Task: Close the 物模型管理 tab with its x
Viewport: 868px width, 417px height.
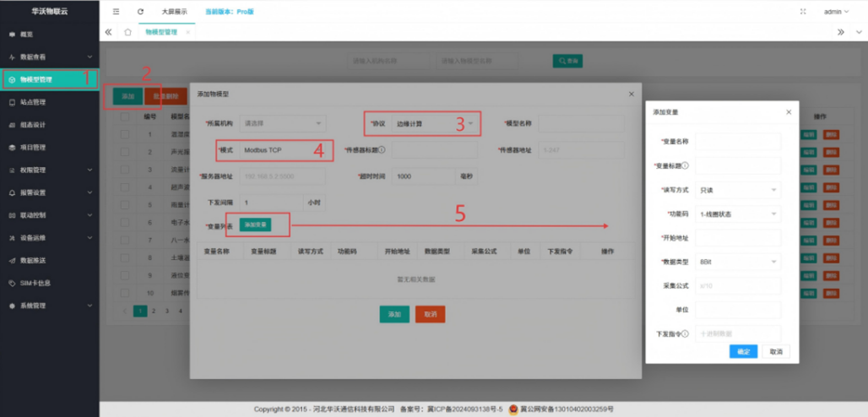Action: [x=187, y=33]
